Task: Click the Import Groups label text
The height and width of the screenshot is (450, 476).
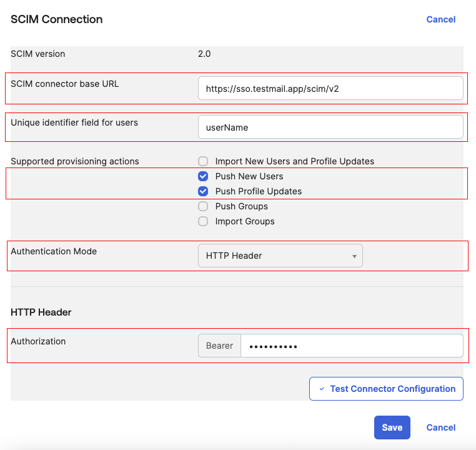Action: pos(245,221)
